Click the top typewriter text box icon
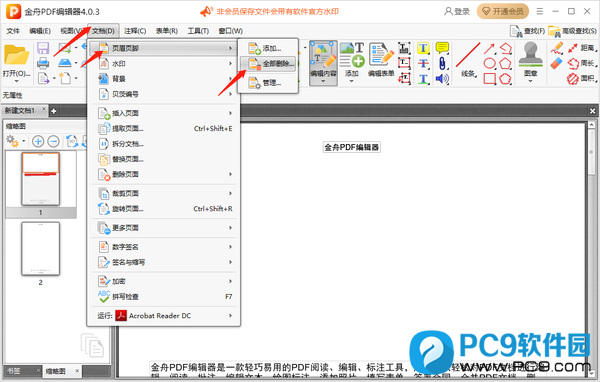Screen dimensions: 600x382 (x=404, y=48)
